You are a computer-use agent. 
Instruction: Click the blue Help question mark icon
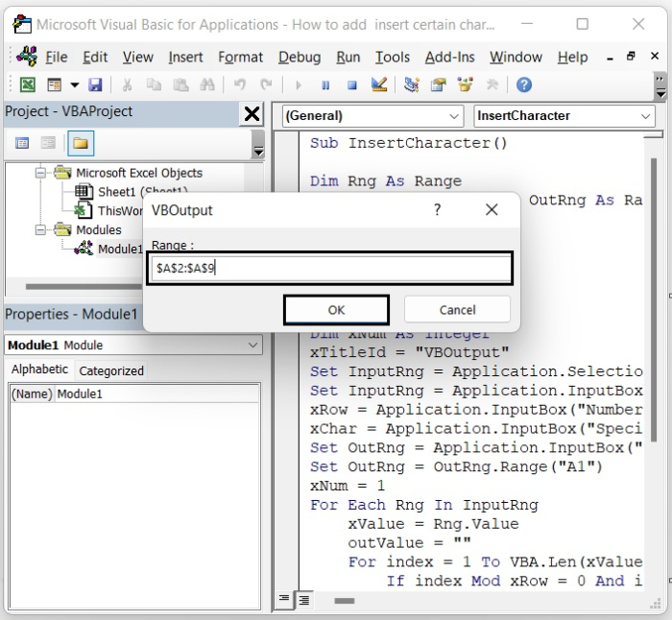pos(523,85)
